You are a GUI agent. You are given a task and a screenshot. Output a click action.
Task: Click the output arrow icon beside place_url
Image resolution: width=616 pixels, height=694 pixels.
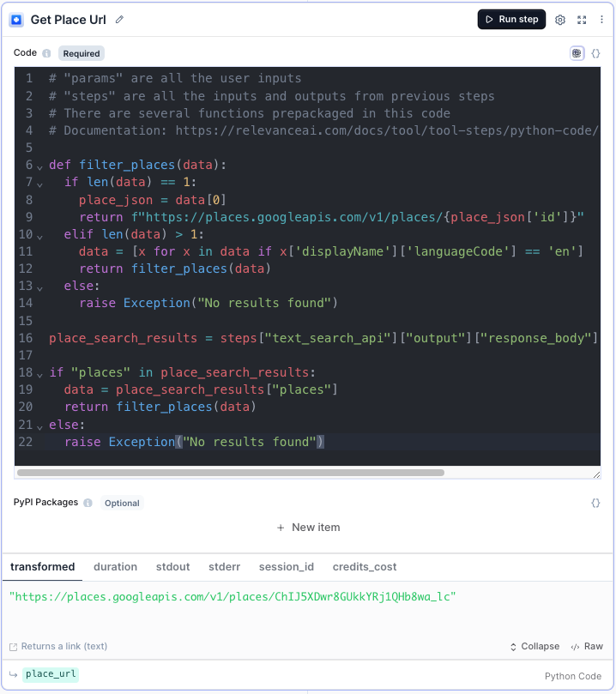click(13, 674)
